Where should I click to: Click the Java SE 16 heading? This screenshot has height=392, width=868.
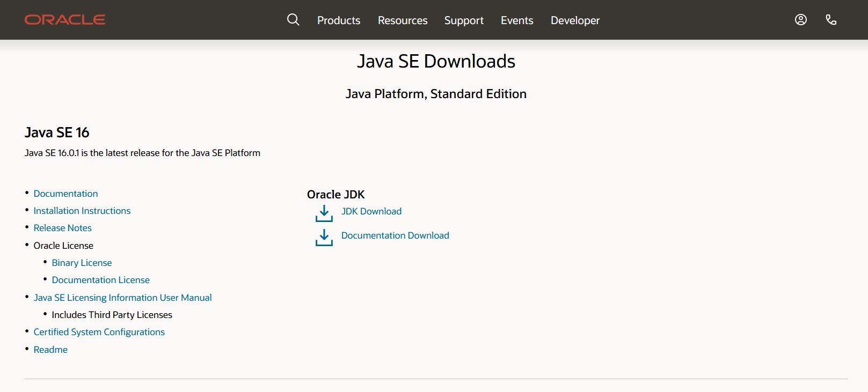coord(57,132)
